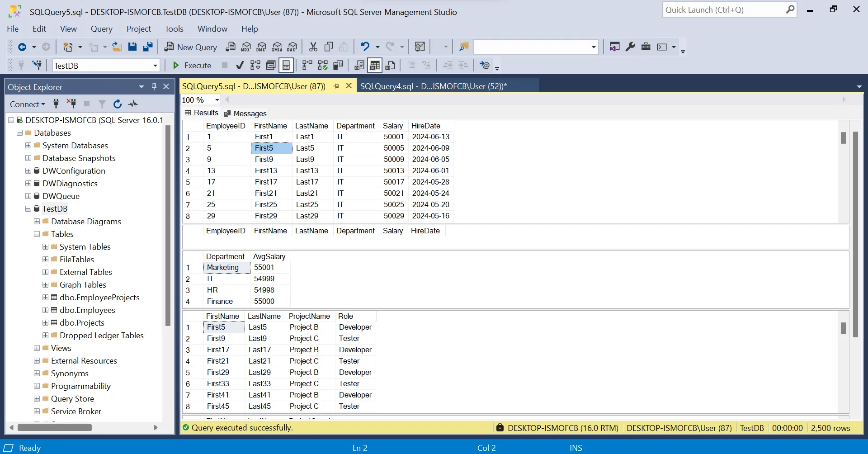Toggle auto-hide pin on Object Explorer panel
Screen dimensions: 868x454
click(154, 86)
